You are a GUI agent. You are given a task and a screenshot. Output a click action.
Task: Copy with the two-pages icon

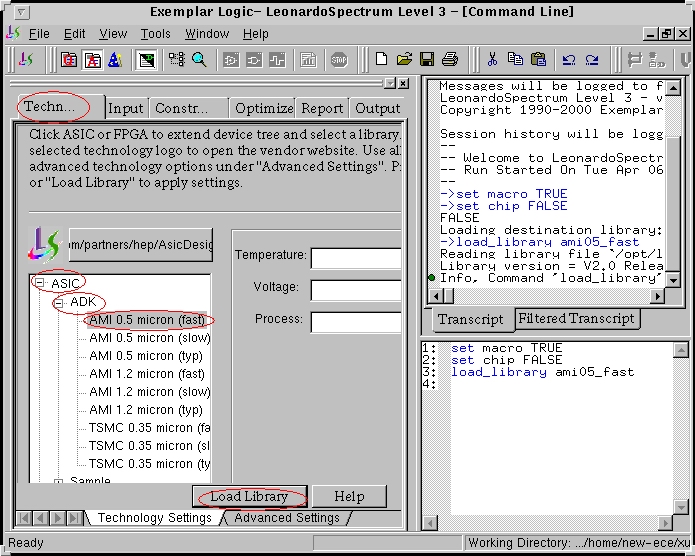(x=515, y=59)
